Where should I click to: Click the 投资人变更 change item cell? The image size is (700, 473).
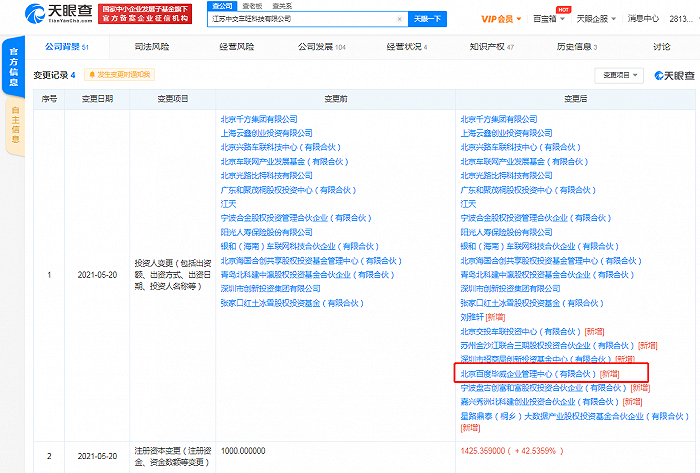pos(173,274)
